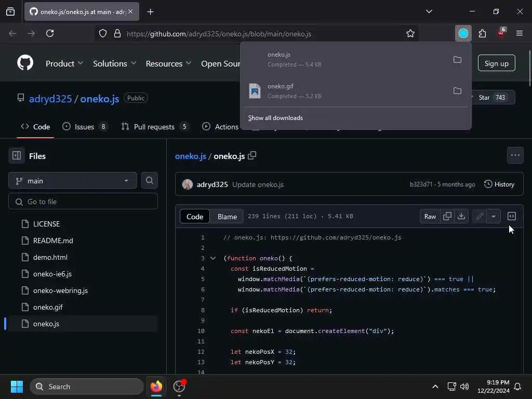Image resolution: width=532 pixels, height=399 pixels.
Task: Open README.md in the file tree
Action: pos(53,241)
